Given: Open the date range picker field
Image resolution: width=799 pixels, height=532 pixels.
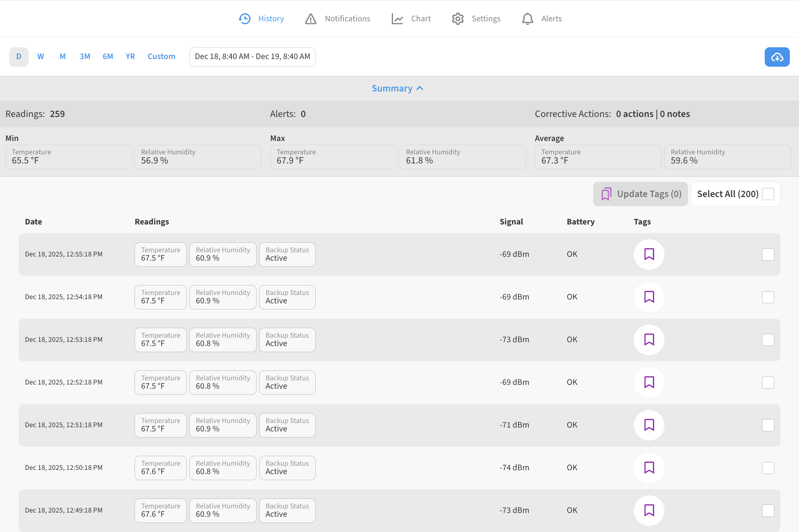Looking at the screenshot, I should (252, 57).
